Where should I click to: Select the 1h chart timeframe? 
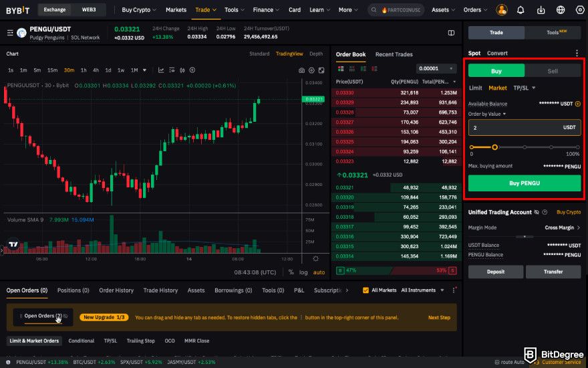pyautogui.click(x=84, y=70)
